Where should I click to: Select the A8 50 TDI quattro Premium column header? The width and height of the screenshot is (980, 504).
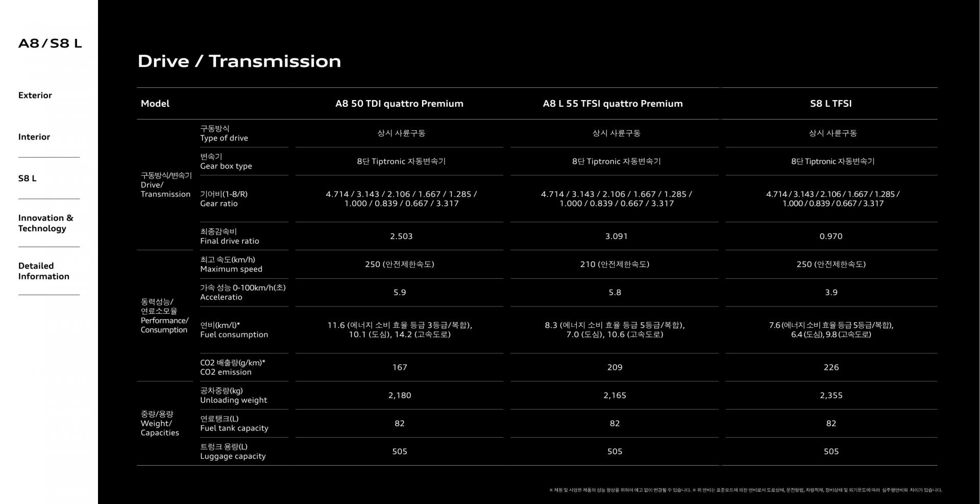click(x=399, y=104)
